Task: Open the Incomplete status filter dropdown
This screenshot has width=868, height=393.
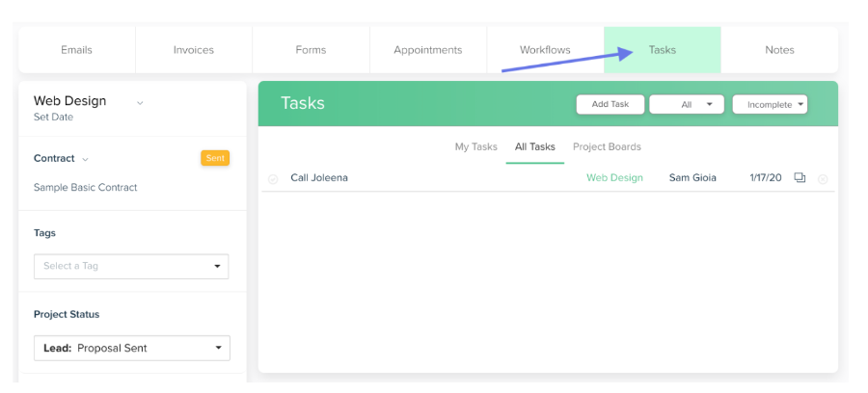Action: [770, 104]
